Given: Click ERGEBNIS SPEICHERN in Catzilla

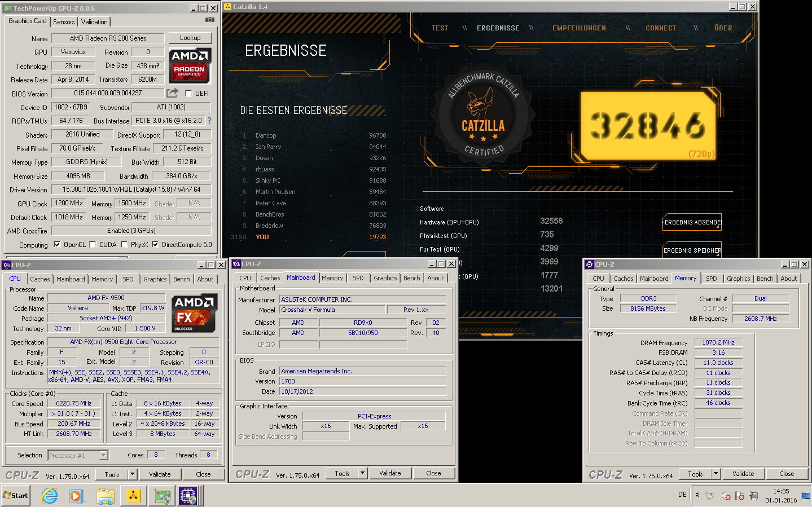Looking at the screenshot, I should click(692, 250).
